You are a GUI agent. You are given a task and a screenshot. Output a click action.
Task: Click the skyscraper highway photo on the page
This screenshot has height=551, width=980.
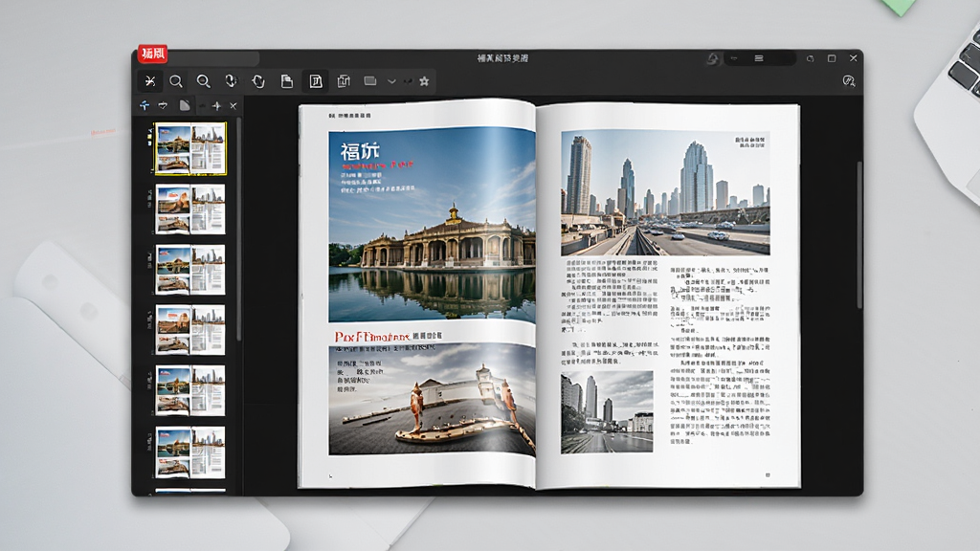click(x=666, y=193)
